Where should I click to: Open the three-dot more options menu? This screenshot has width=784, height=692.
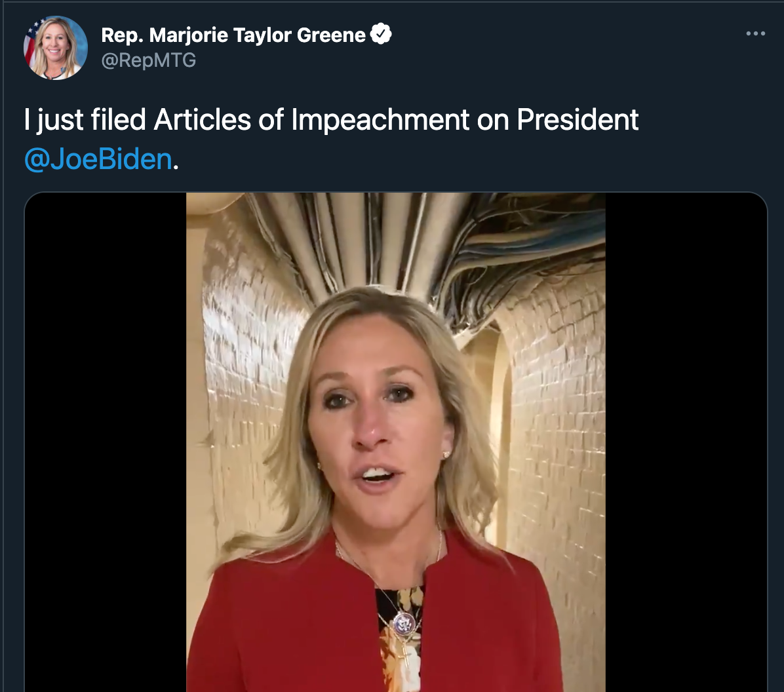coord(755,33)
